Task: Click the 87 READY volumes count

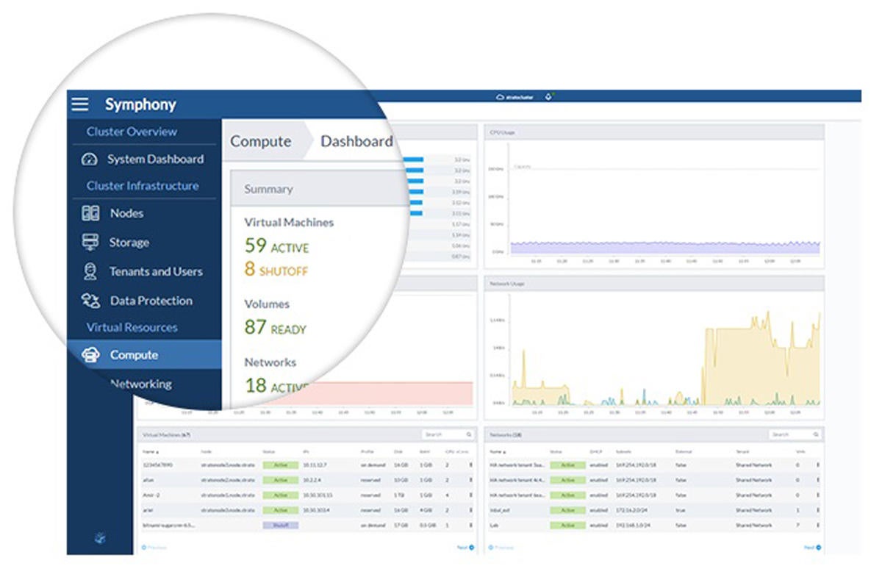Action: point(276,328)
